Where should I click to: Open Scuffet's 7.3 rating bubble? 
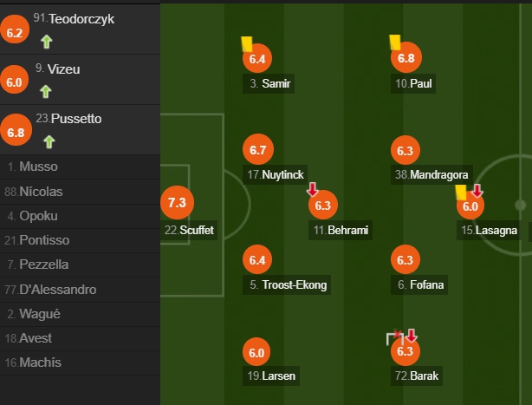pos(177,202)
